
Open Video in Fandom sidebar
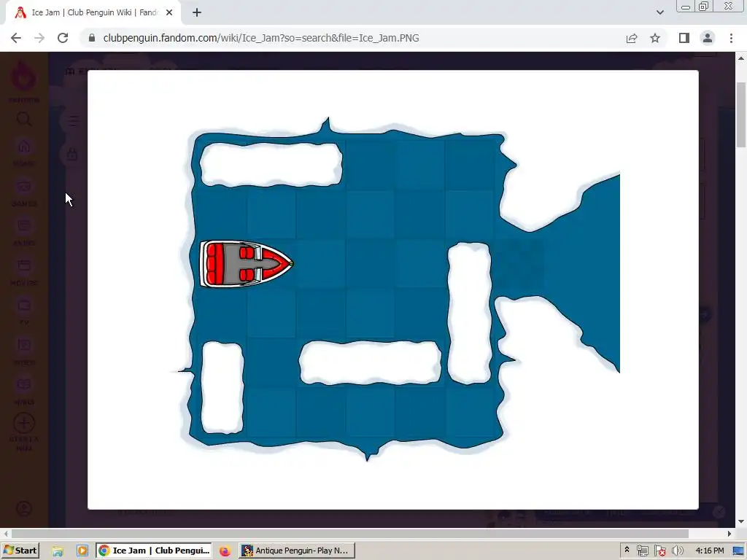point(24,351)
